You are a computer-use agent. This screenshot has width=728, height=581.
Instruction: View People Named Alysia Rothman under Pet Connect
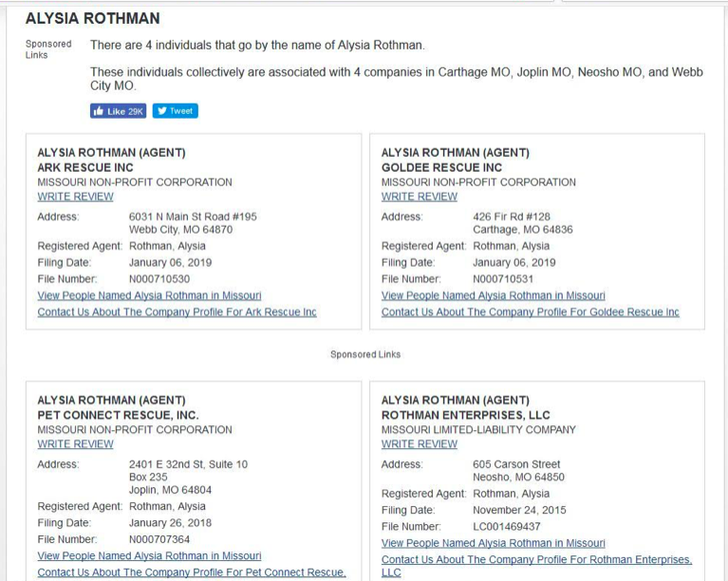pyautogui.click(x=149, y=555)
